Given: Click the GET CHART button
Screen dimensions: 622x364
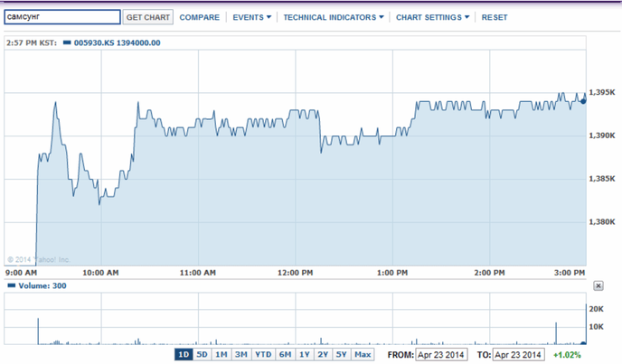Looking at the screenshot, I should tap(148, 17).
